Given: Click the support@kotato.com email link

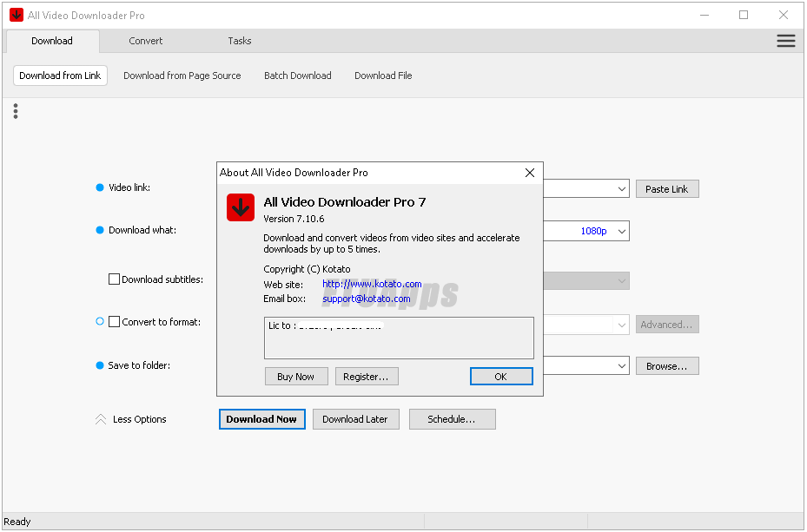Looking at the screenshot, I should tap(367, 299).
